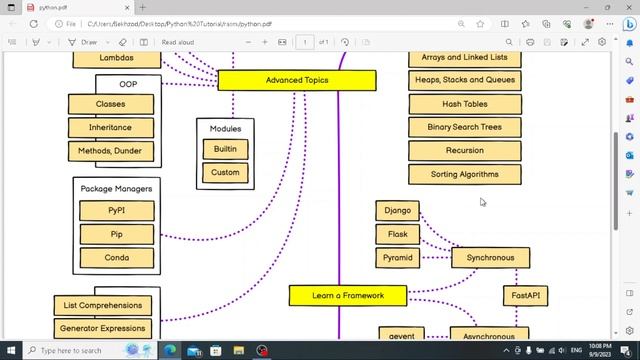Open File Explorer from the taskbar
Screen dimensions: 640x360
coord(239,351)
